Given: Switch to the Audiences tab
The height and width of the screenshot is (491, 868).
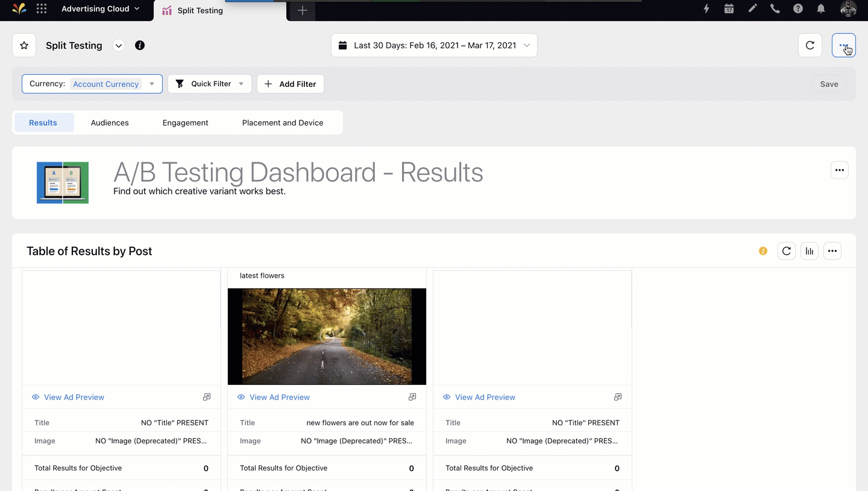Looking at the screenshot, I should click(x=110, y=122).
